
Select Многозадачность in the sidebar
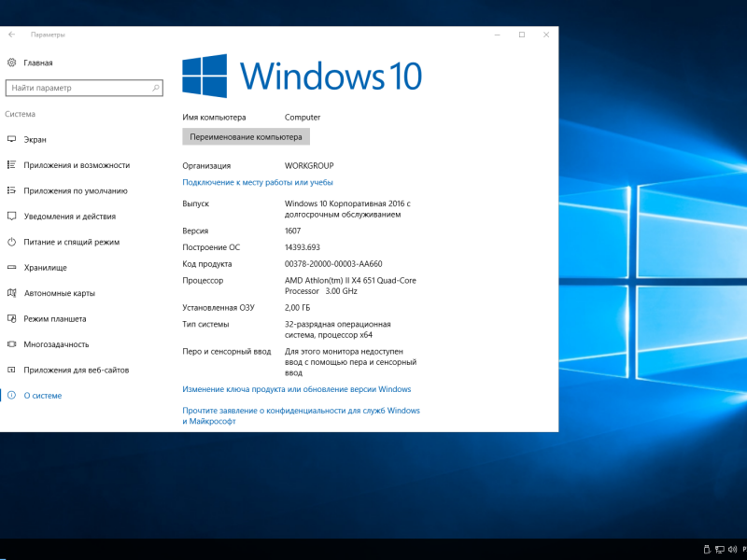[56, 344]
